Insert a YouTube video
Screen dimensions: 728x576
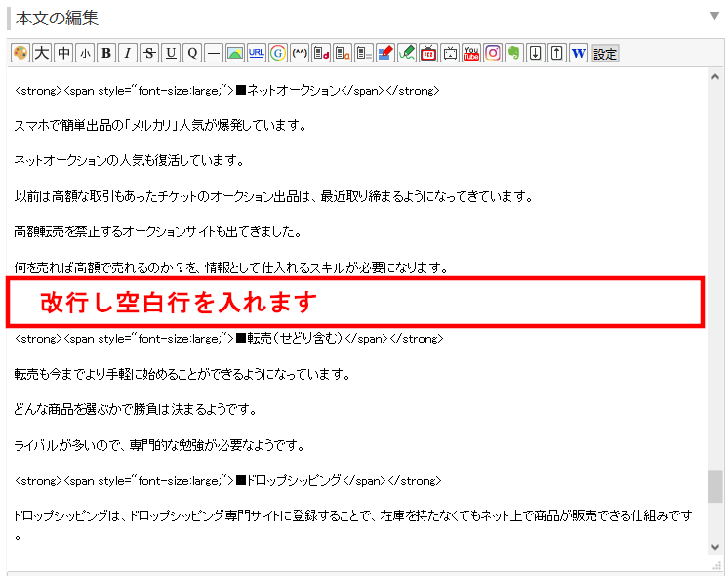point(470,53)
